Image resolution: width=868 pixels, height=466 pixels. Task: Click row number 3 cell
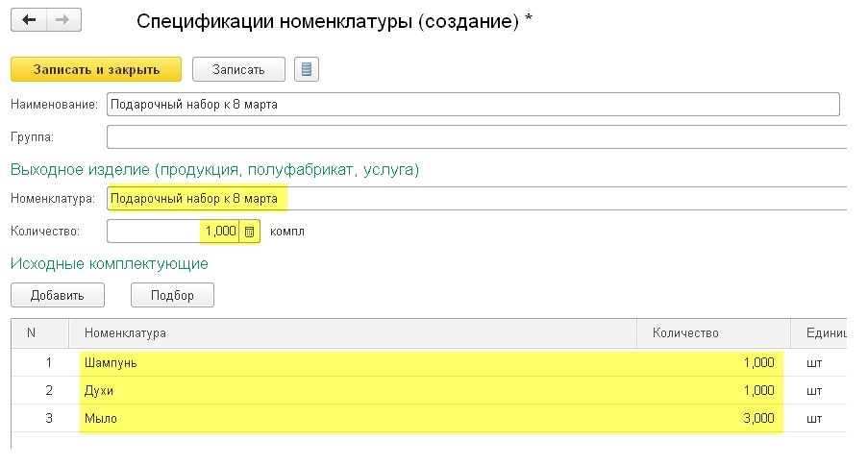click(x=39, y=418)
